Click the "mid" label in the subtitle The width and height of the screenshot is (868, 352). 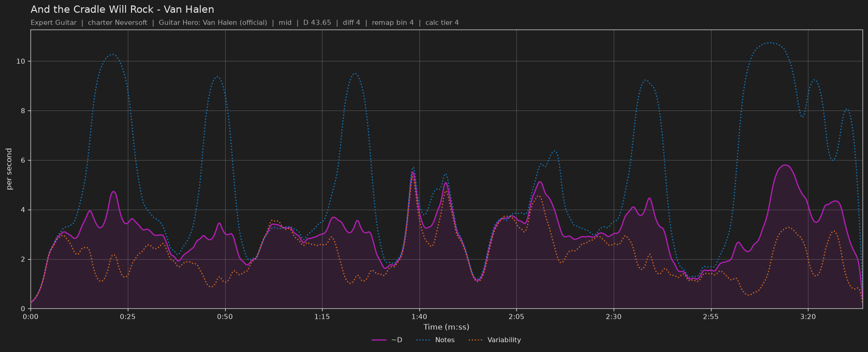coord(285,23)
